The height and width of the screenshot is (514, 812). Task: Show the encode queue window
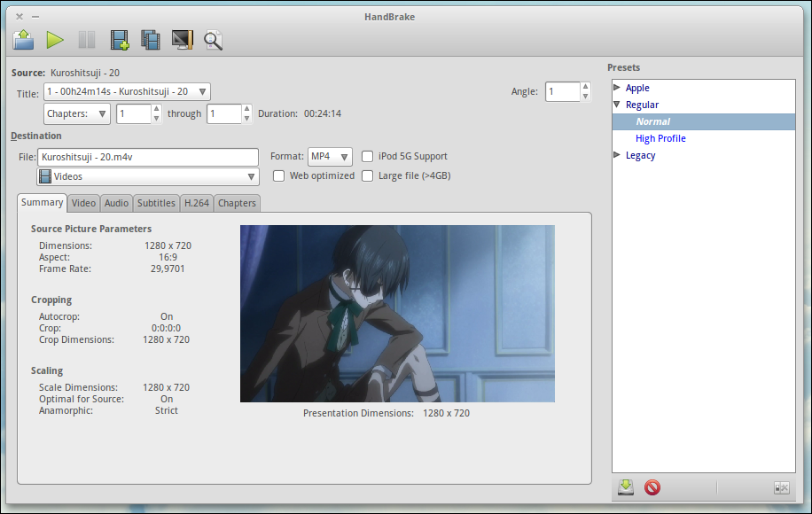tap(150, 40)
